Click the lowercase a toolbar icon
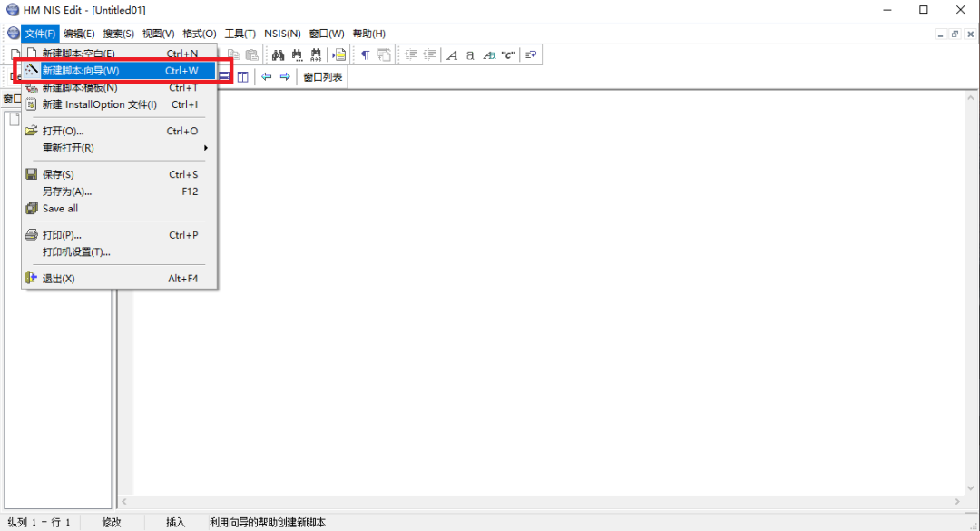 (x=470, y=54)
